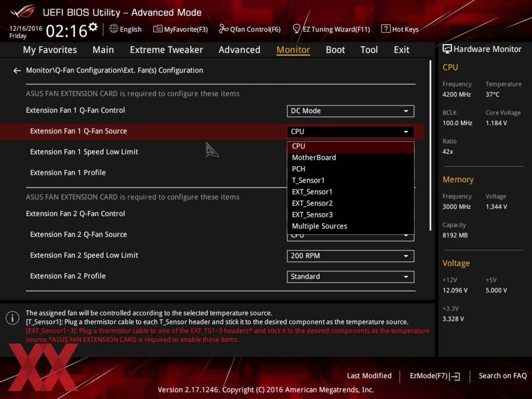Click the back arrow beside Monitor path
The image size is (532, 399).
(17, 70)
